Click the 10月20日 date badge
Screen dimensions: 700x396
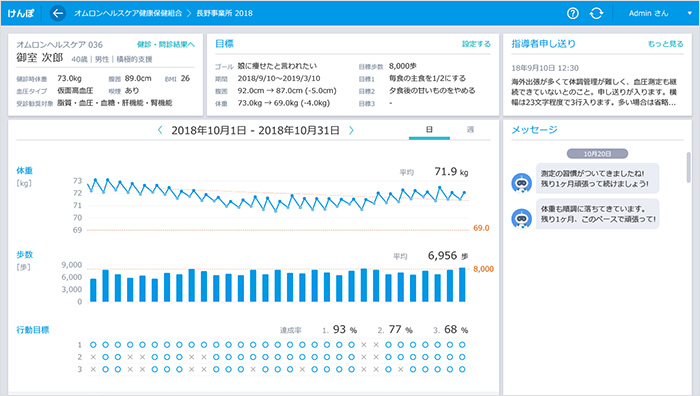597,154
